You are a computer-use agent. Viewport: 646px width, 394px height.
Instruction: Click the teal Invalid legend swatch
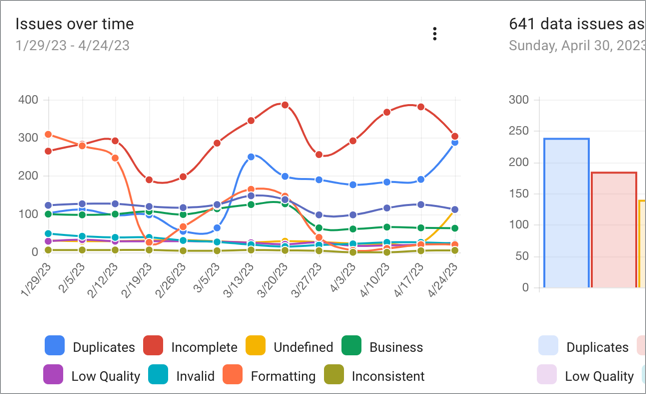[x=158, y=374]
